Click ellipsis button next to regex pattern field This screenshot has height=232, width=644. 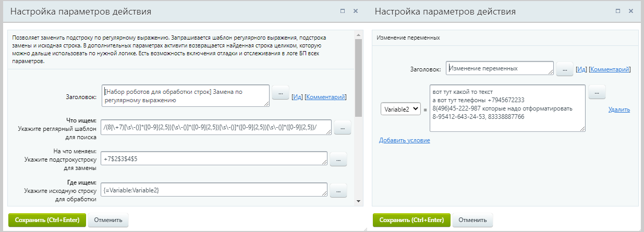(x=342, y=127)
